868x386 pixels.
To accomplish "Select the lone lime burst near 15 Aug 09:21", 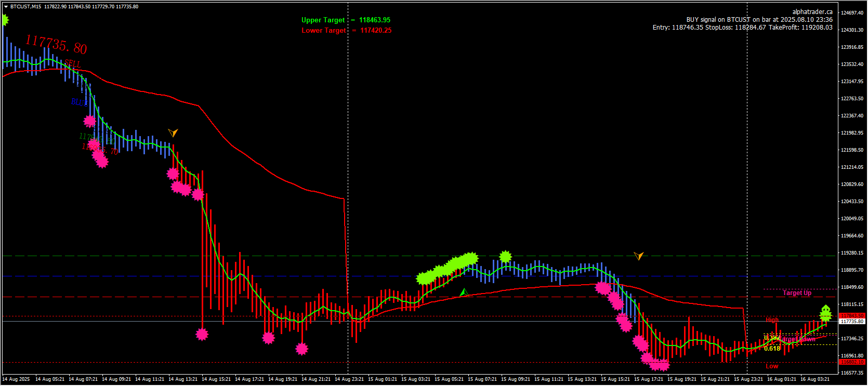I will click(x=505, y=257).
